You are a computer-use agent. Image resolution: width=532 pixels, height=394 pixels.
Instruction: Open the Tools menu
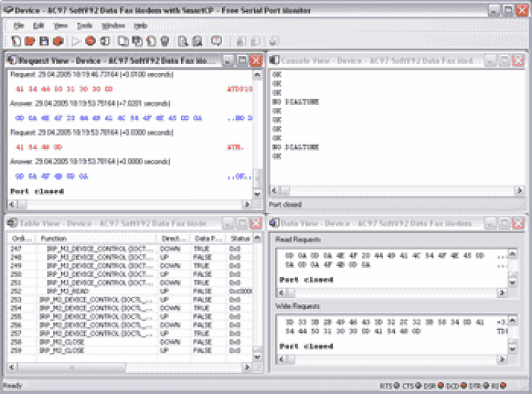[x=84, y=26]
